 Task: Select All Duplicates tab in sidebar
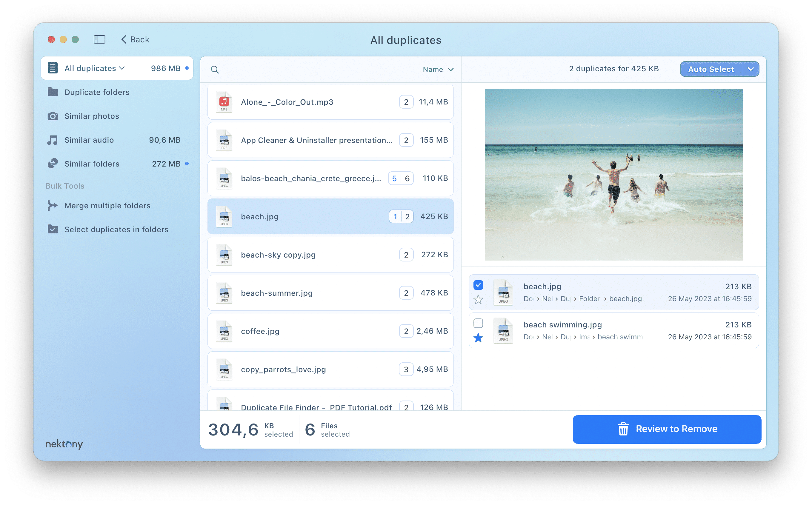(x=90, y=67)
